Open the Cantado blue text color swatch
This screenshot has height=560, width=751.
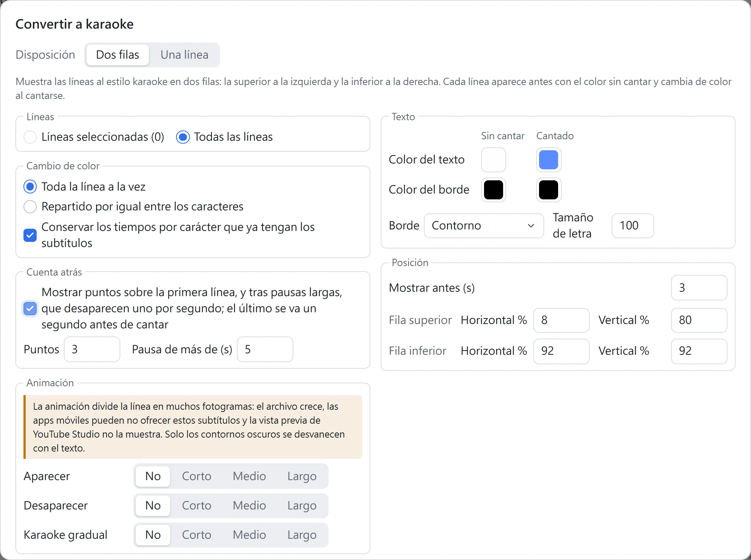click(x=549, y=160)
